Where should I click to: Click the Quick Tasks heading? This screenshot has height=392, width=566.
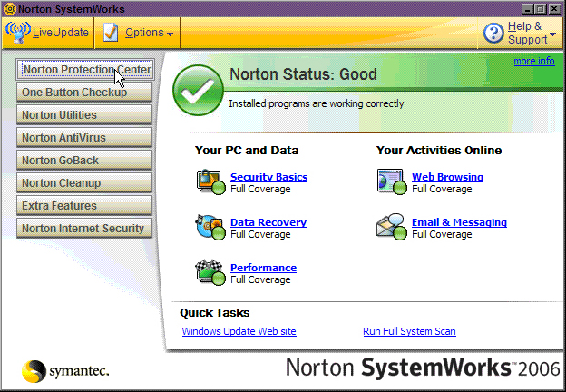pyautogui.click(x=215, y=312)
